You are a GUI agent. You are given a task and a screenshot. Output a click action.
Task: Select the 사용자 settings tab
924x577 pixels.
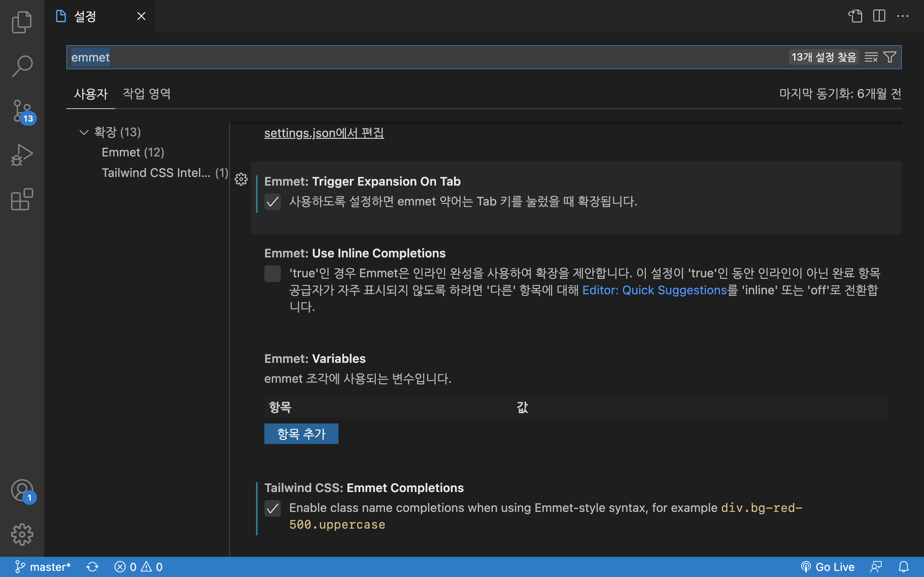(x=91, y=94)
